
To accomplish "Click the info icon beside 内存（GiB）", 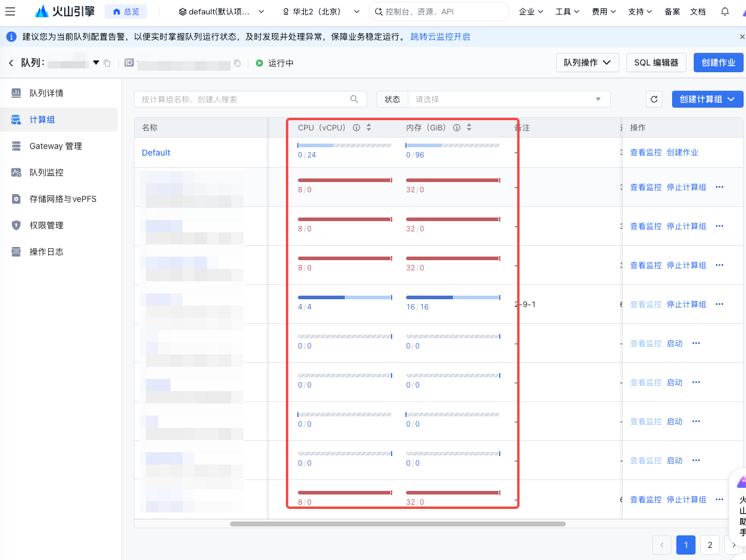I will click(x=456, y=127).
